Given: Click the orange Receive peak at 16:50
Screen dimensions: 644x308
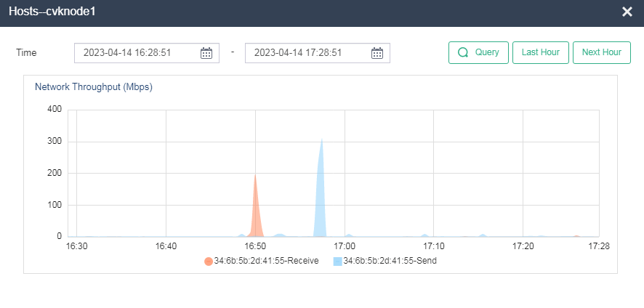Looking at the screenshot, I should click(255, 206).
